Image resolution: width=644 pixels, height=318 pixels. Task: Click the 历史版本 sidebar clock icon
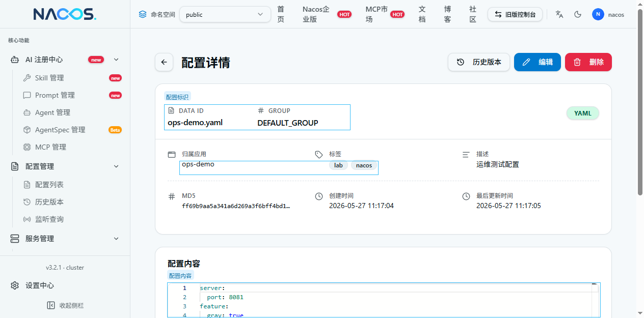point(27,202)
